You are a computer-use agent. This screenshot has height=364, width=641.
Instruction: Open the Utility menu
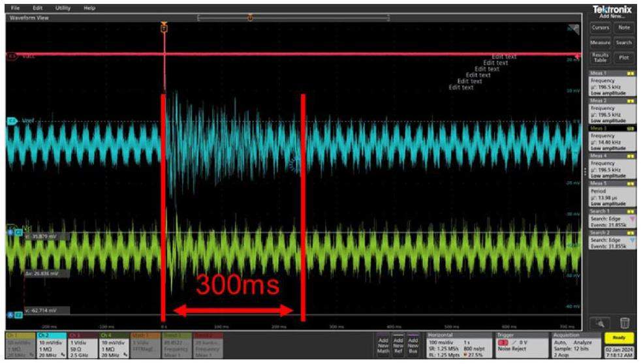click(x=63, y=8)
